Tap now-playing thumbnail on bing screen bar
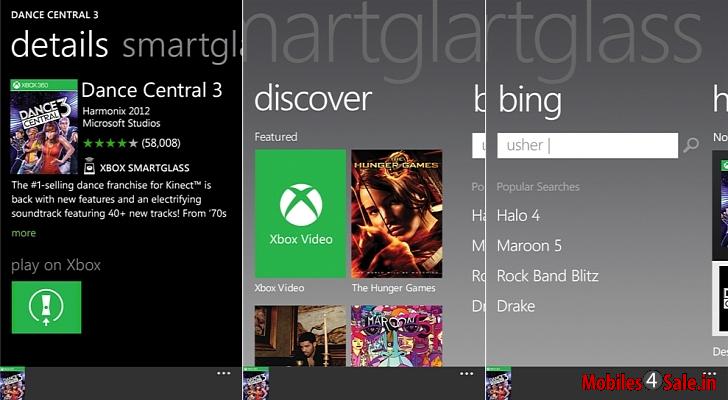This screenshot has width=728, height=400. [x=499, y=383]
